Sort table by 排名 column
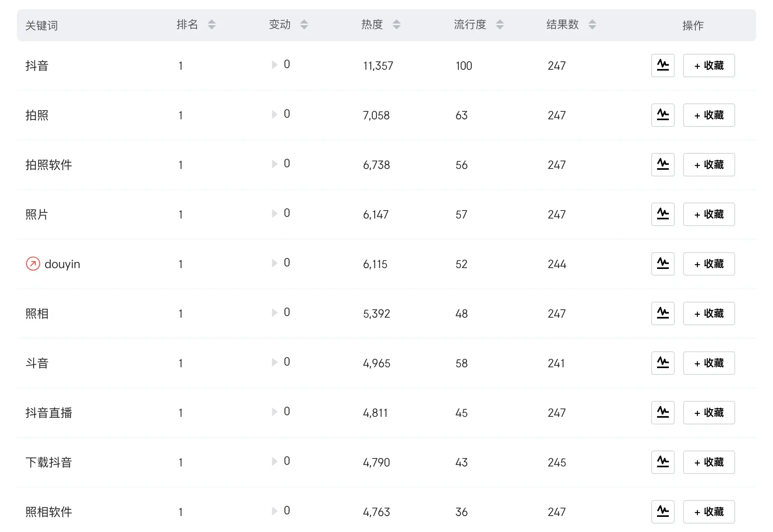 point(212,25)
